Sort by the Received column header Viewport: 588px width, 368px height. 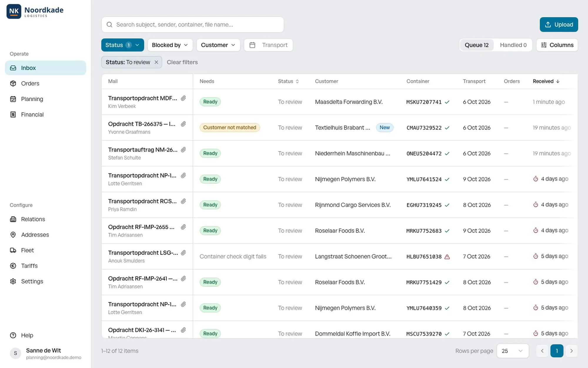click(x=546, y=82)
